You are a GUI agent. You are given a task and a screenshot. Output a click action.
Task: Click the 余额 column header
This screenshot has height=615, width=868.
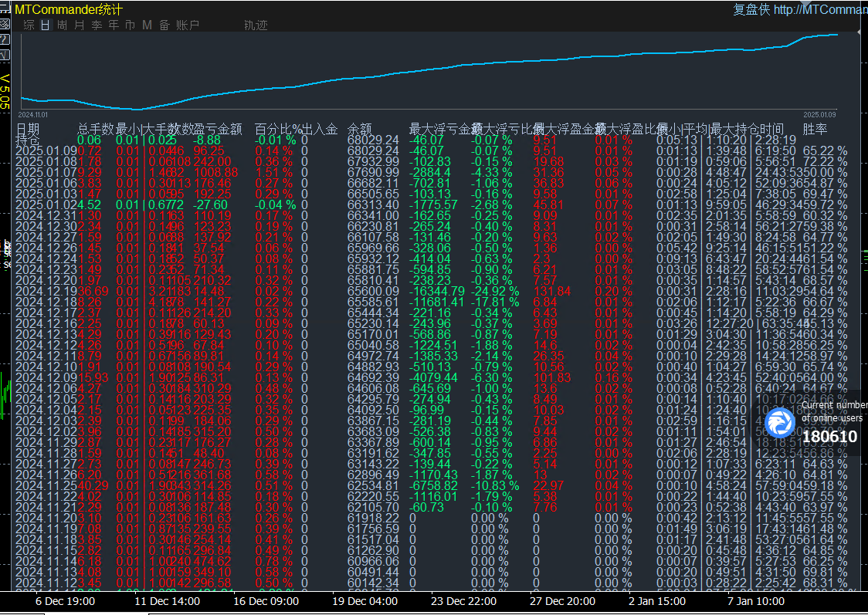[360, 129]
